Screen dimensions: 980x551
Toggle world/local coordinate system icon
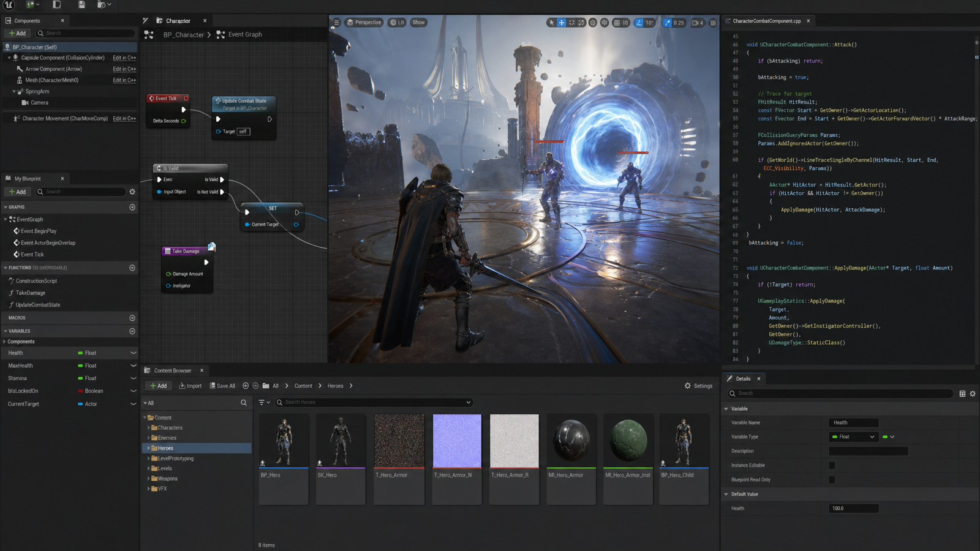(x=593, y=23)
